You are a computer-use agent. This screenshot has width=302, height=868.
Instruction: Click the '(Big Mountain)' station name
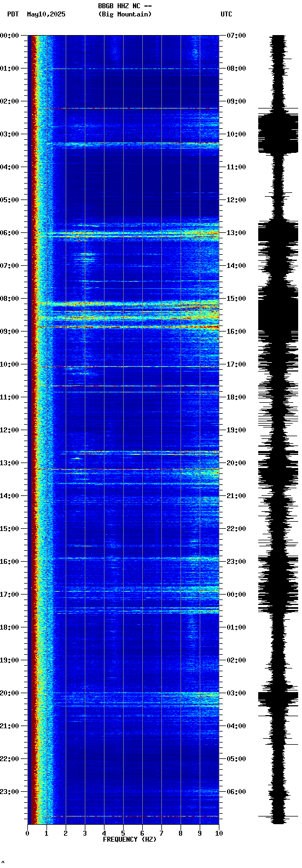[125, 14]
